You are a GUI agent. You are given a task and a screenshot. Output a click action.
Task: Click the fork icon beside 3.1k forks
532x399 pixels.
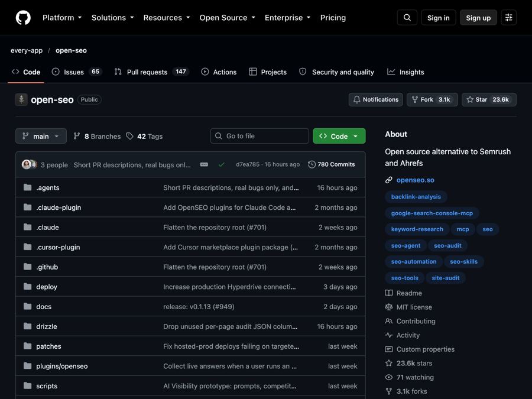click(389, 391)
